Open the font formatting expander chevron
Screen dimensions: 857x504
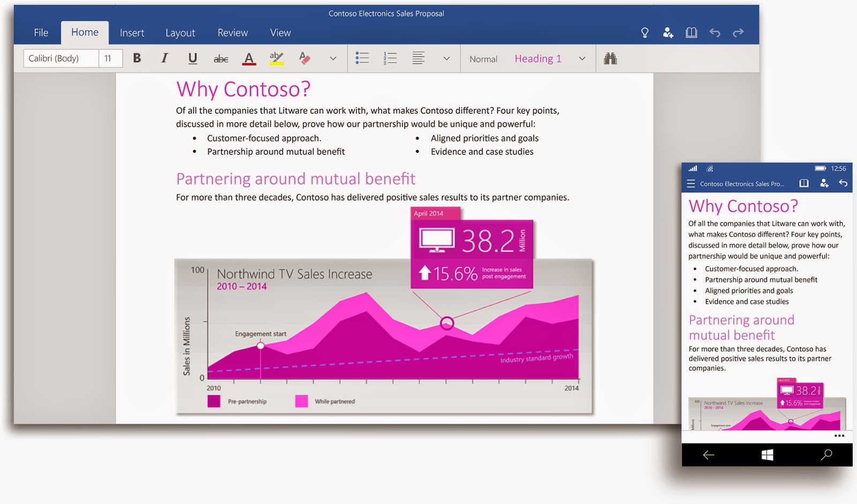click(x=333, y=58)
